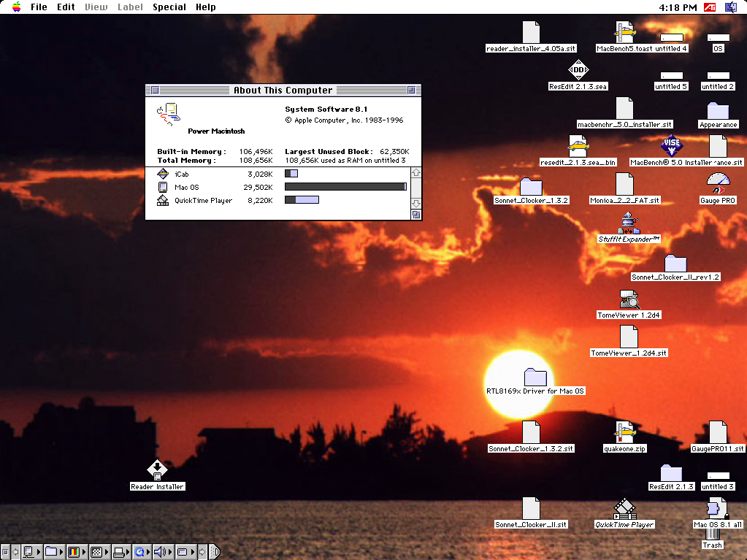The width and height of the screenshot is (747, 560).
Task: Click the Control Strip scroll-left arrow
Action: 15,552
